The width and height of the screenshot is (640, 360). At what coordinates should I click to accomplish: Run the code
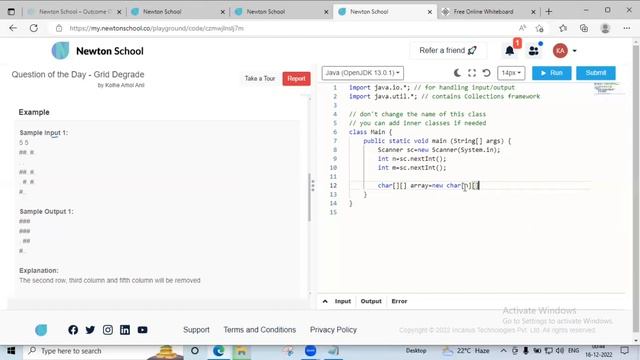[x=551, y=73]
